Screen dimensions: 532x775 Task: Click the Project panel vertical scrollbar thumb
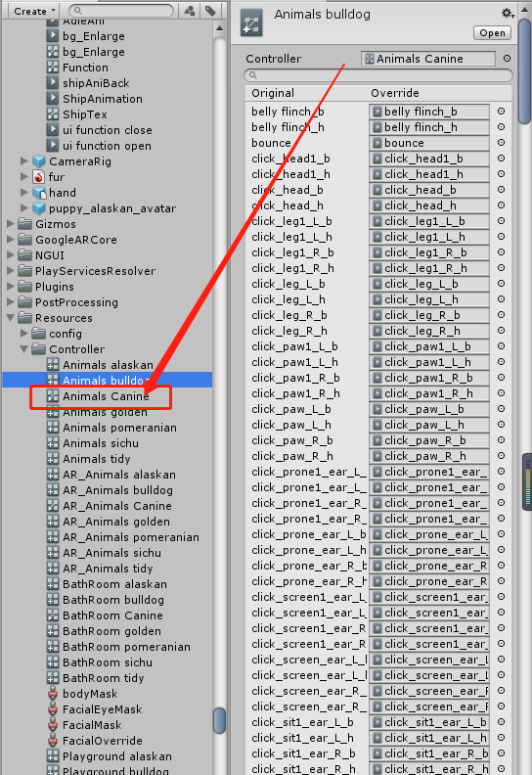pyautogui.click(x=219, y=720)
